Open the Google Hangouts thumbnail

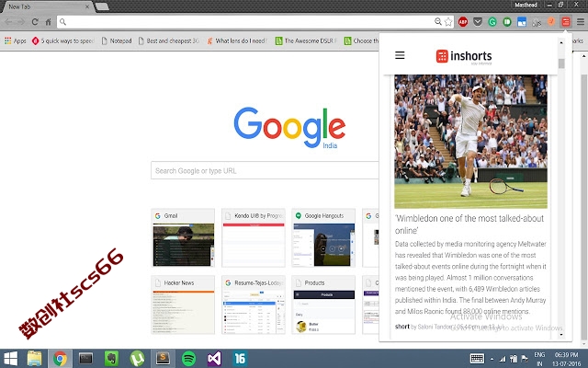click(323, 237)
